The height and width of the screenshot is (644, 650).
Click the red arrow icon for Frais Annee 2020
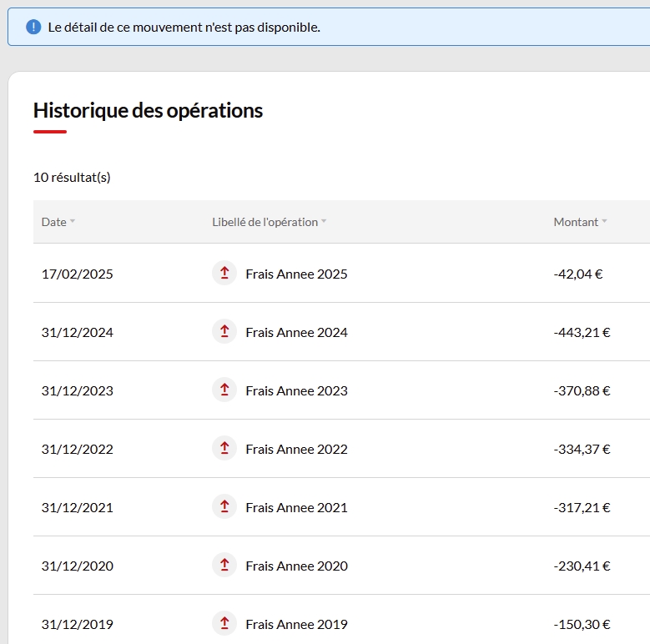coord(224,565)
